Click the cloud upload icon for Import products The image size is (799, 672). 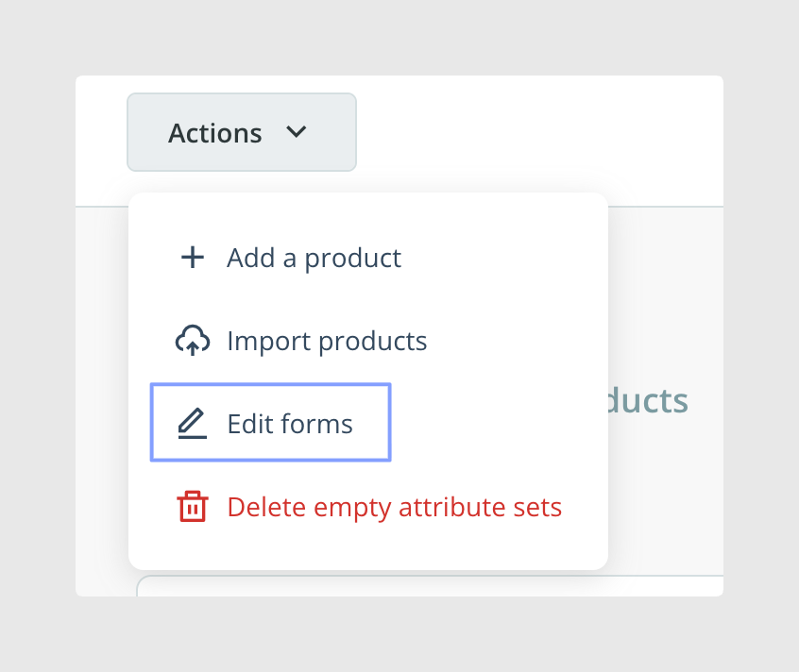click(193, 340)
